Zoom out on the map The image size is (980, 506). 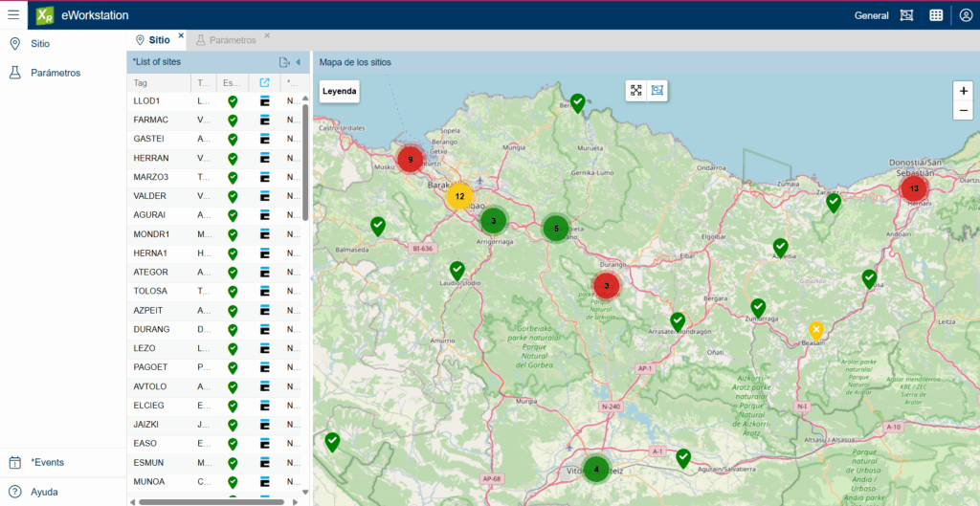point(963,111)
